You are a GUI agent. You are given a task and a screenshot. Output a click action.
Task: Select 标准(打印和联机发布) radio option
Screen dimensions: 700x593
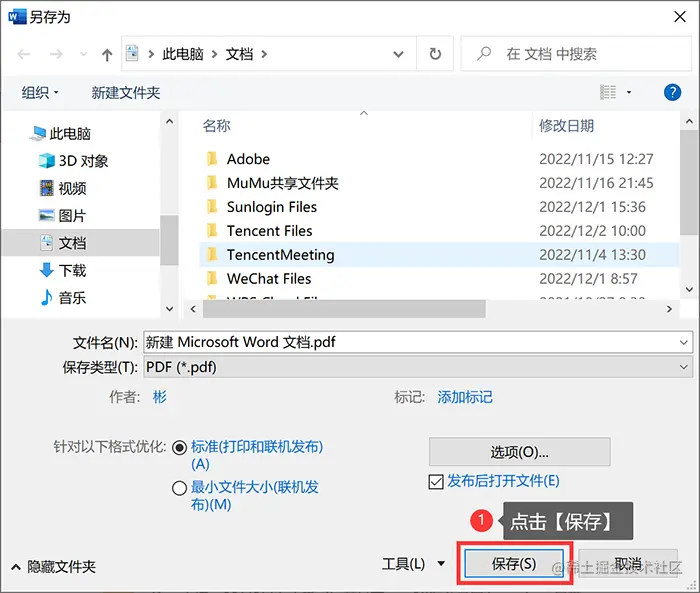click(x=179, y=447)
